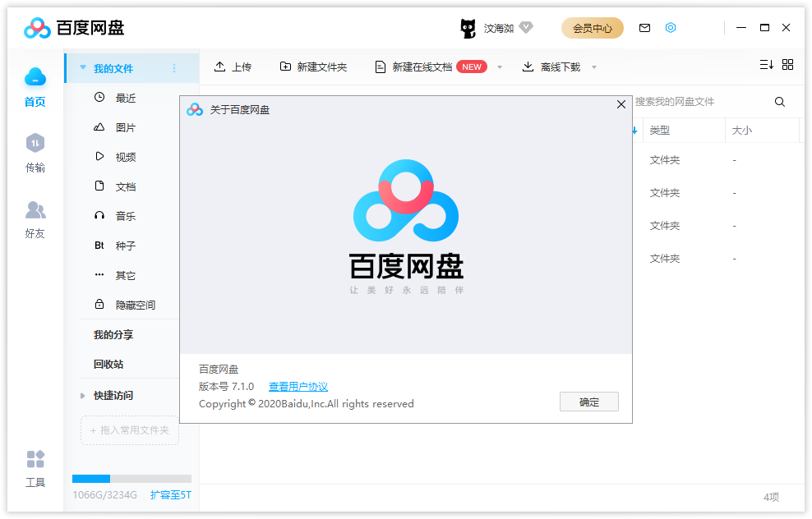Click the 音乐 headphone icon
The width and height of the screenshot is (812, 519).
(99, 215)
